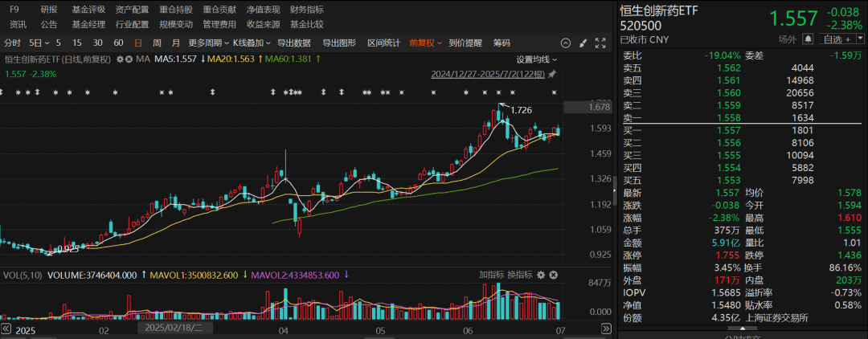The image size is (868, 339).
Task: Select the 15-minute period
Action: (77, 43)
